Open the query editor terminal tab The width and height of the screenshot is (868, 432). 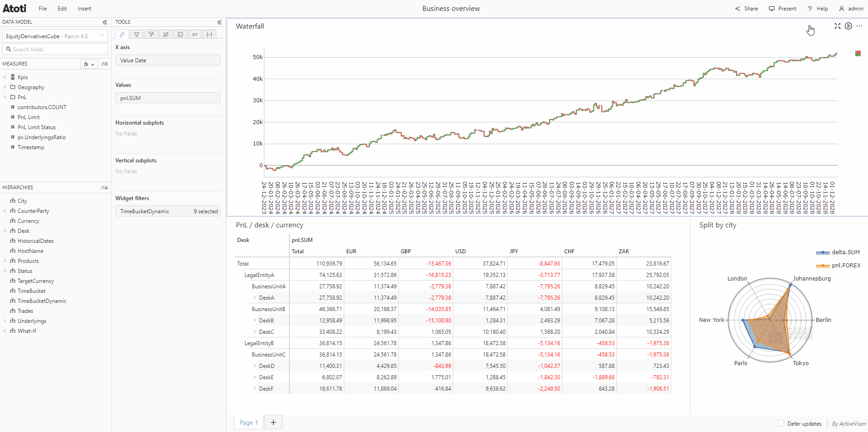pyautogui.click(x=180, y=35)
